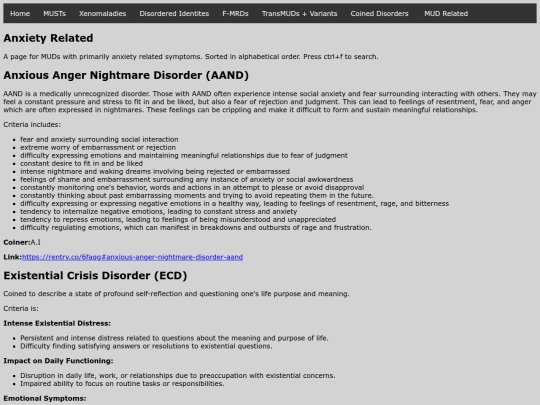Select Disordered Identites in navigation bar

pyautogui.click(x=174, y=13)
